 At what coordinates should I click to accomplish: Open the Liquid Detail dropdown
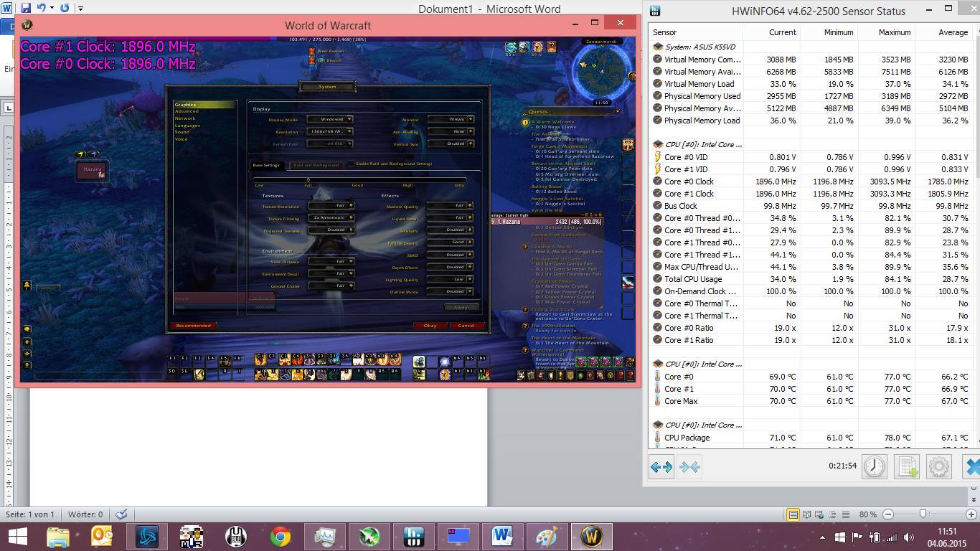click(x=451, y=218)
